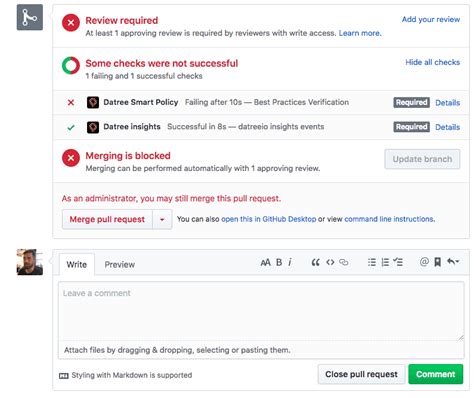Screen dimensions: 474x398
Task: Switch to the Preview tab
Action: 120,265
